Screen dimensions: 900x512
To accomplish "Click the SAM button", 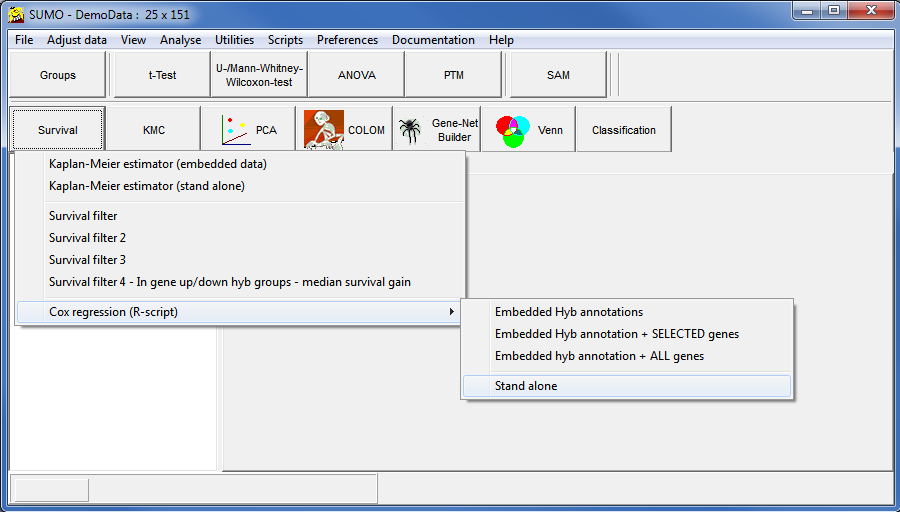I will tap(558, 75).
